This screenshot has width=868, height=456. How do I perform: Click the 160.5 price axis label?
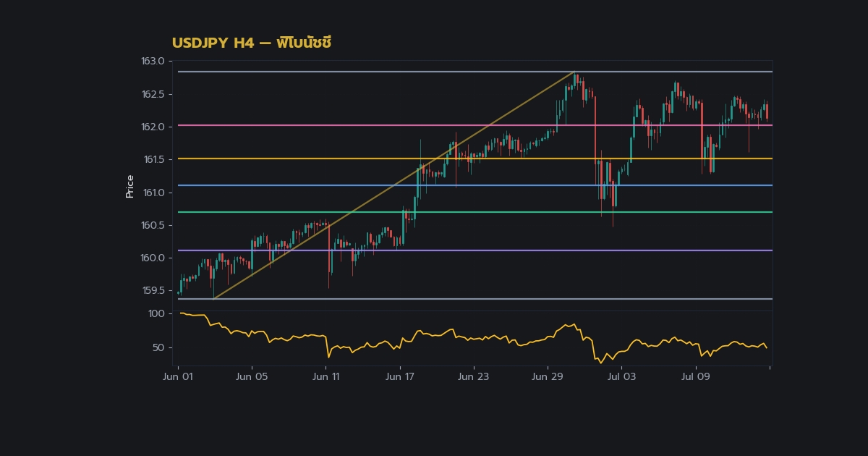[x=153, y=225]
